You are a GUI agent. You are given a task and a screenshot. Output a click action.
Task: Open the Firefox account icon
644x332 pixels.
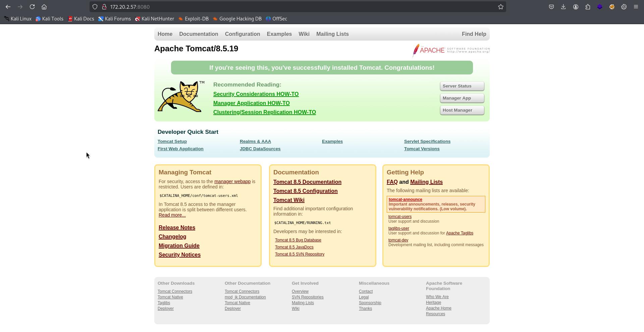[x=576, y=7]
